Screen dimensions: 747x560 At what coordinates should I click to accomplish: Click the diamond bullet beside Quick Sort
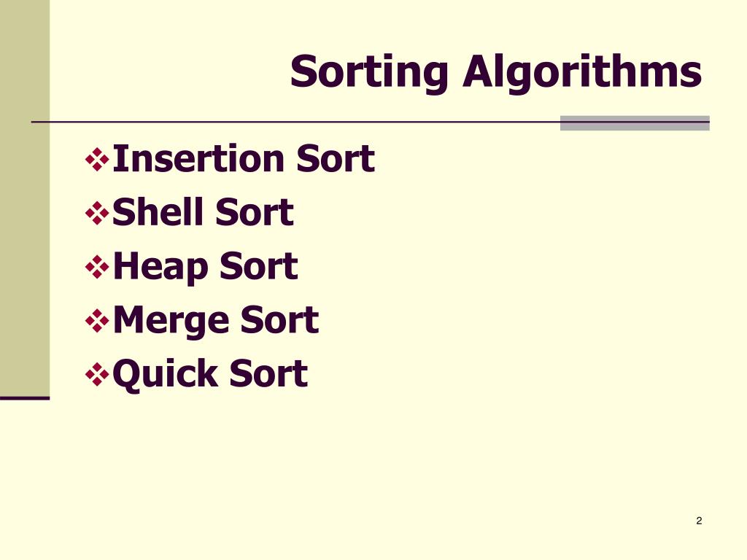[x=97, y=374]
